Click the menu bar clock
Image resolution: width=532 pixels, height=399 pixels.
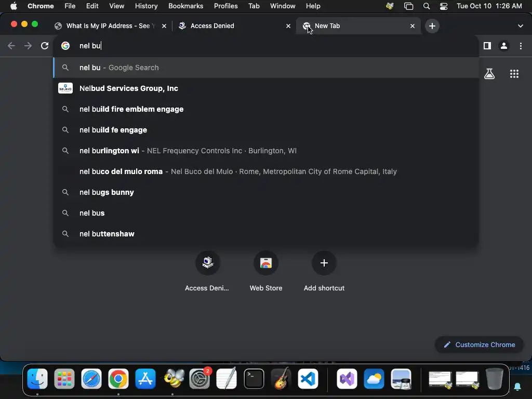pyautogui.click(x=489, y=6)
